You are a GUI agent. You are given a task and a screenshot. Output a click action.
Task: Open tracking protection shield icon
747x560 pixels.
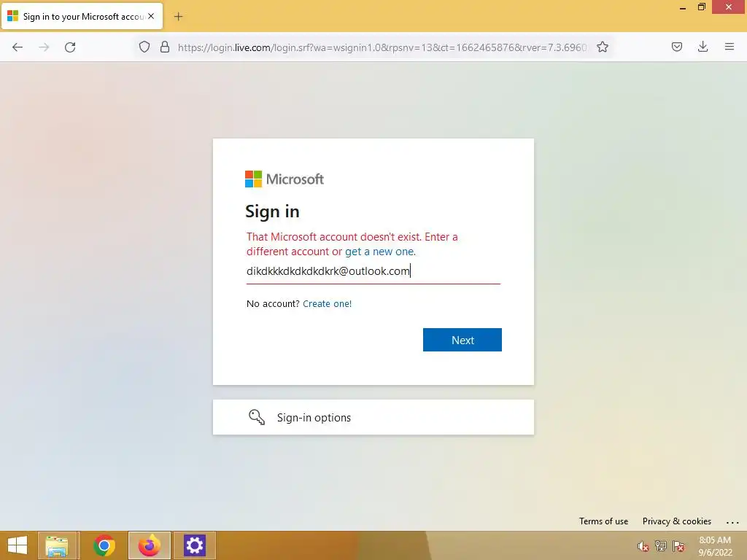click(x=144, y=47)
